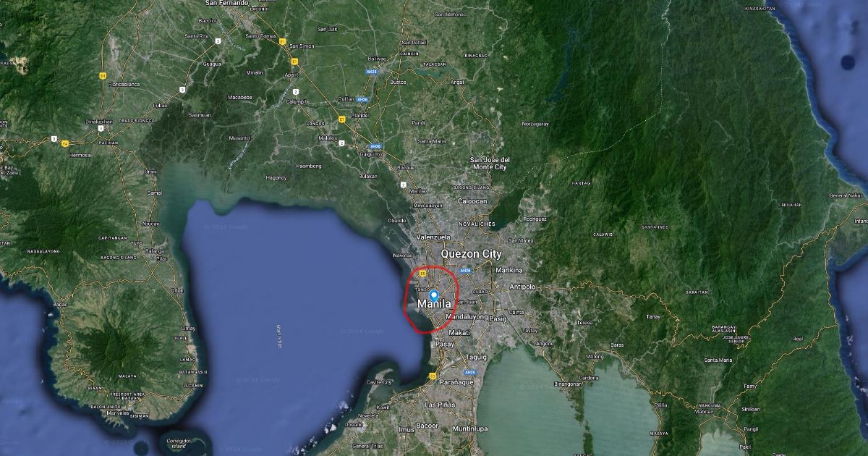Click the Quezon City label
Image resolution: width=868 pixels, height=456 pixels.
pos(471,254)
